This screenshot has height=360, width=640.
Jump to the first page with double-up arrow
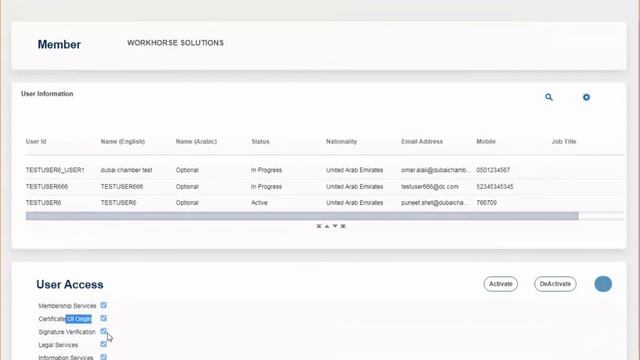319,226
